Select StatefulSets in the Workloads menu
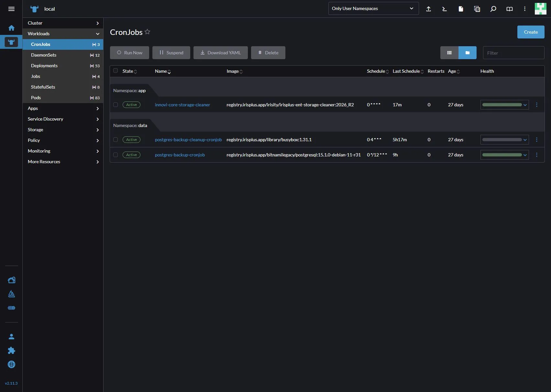The image size is (551, 392). tap(63, 87)
